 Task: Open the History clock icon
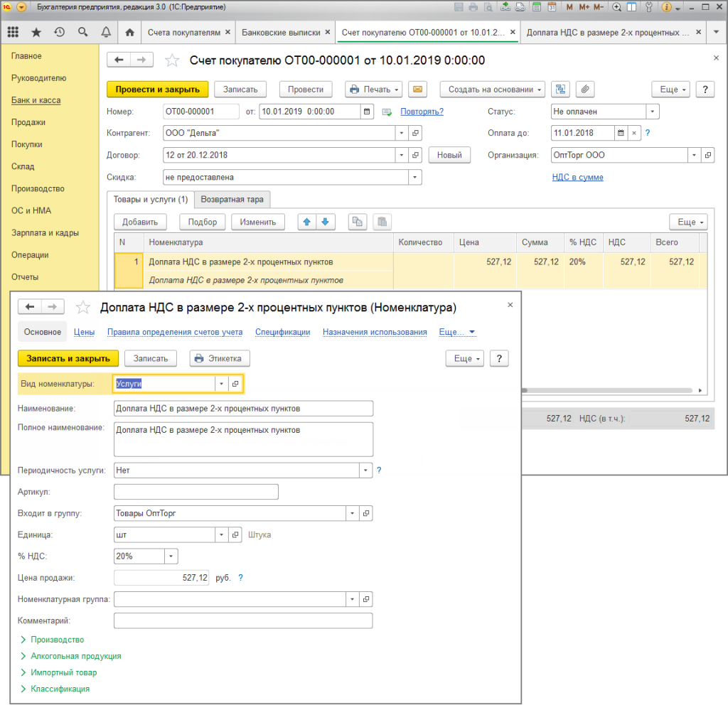click(60, 32)
